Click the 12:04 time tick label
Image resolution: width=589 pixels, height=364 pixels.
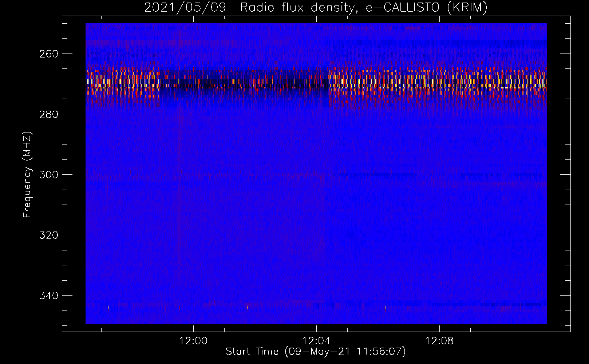[316, 341]
